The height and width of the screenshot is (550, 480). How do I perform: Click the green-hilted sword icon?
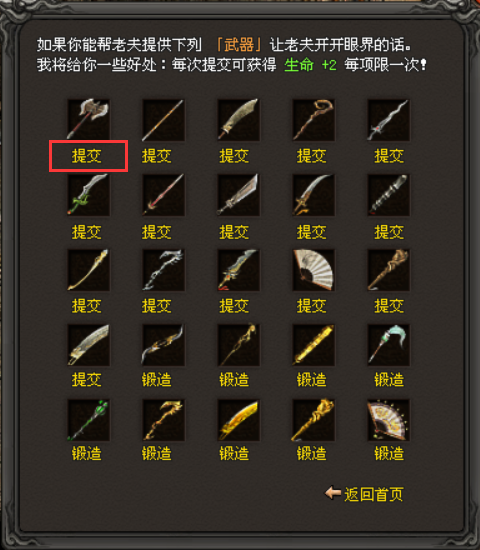[x=88, y=195]
